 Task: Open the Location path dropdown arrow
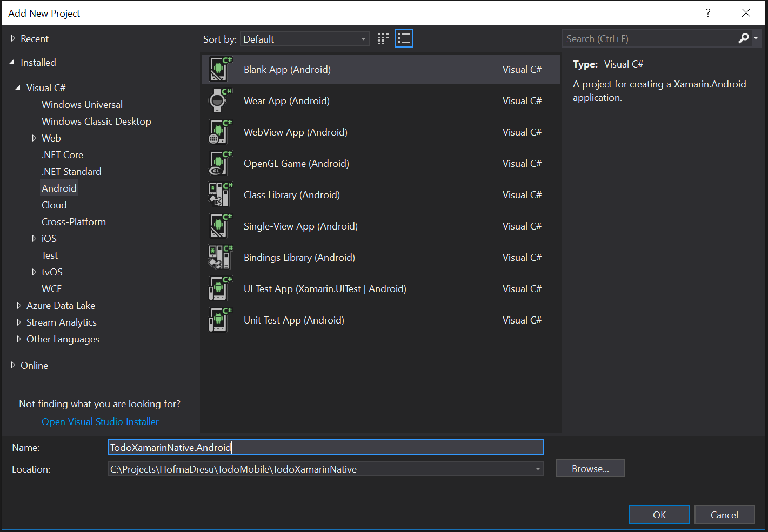(x=538, y=469)
